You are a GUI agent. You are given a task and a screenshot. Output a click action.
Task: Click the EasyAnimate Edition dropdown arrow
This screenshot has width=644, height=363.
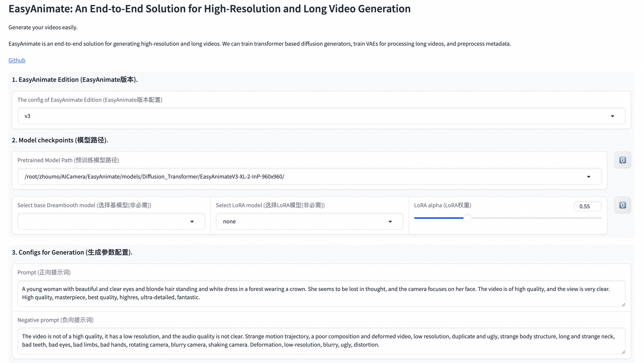[x=613, y=116]
